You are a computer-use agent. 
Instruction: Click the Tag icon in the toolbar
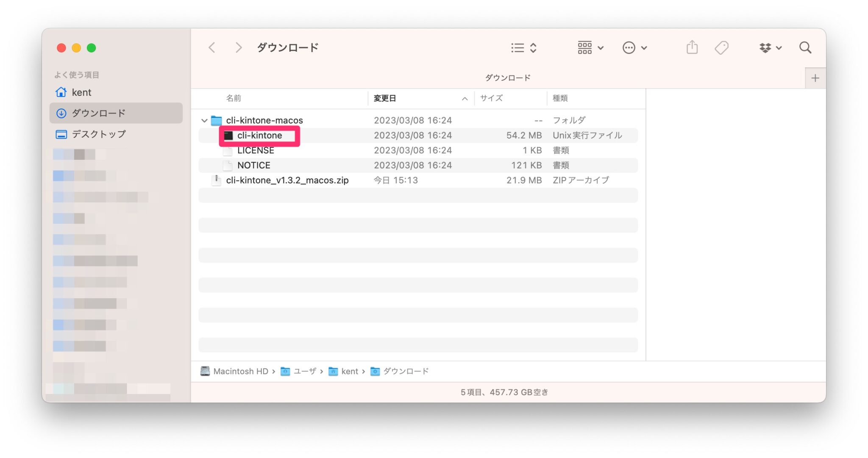click(721, 47)
